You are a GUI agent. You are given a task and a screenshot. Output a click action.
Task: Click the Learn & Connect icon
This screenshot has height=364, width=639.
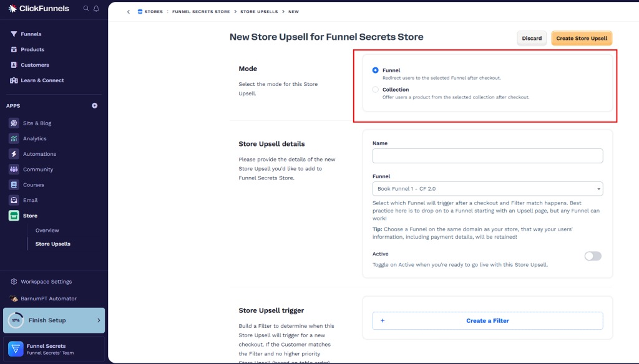(14, 80)
